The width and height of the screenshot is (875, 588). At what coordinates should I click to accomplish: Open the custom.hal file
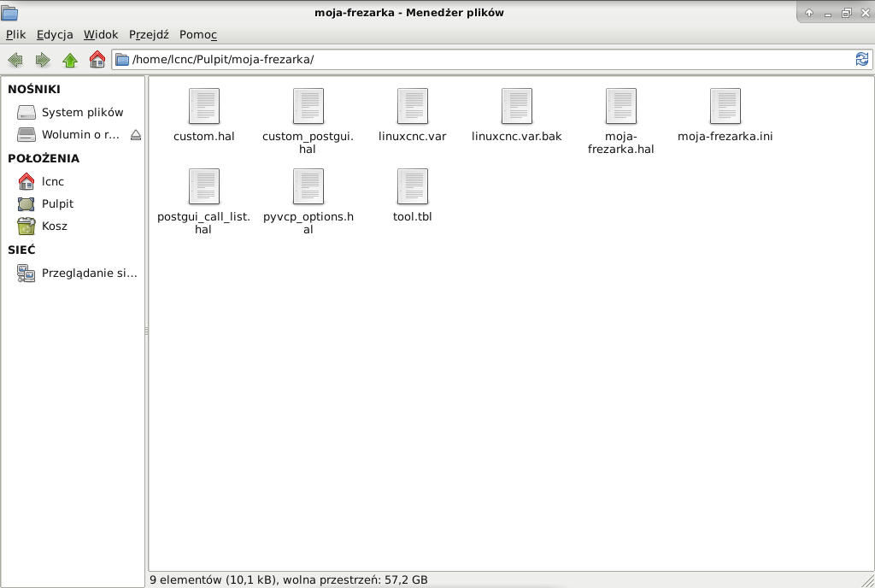coord(204,106)
